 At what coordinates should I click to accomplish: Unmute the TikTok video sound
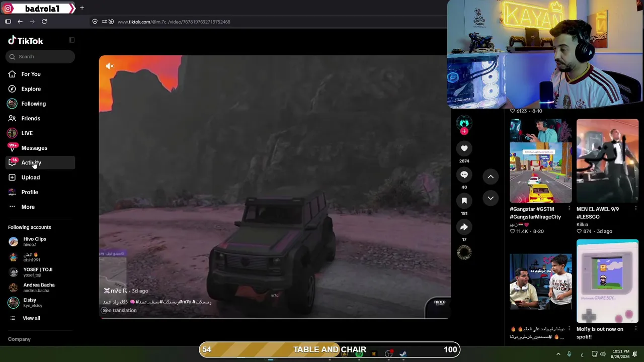click(x=110, y=66)
